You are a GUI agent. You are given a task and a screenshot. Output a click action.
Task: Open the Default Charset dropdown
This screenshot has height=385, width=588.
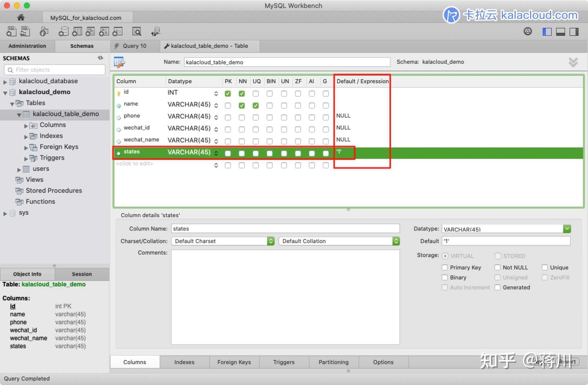click(271, 241)
